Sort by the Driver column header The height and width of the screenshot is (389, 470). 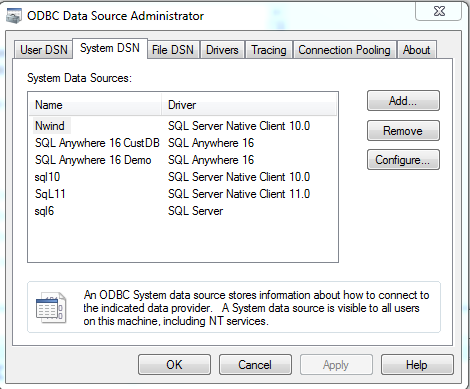pos(249,105)
